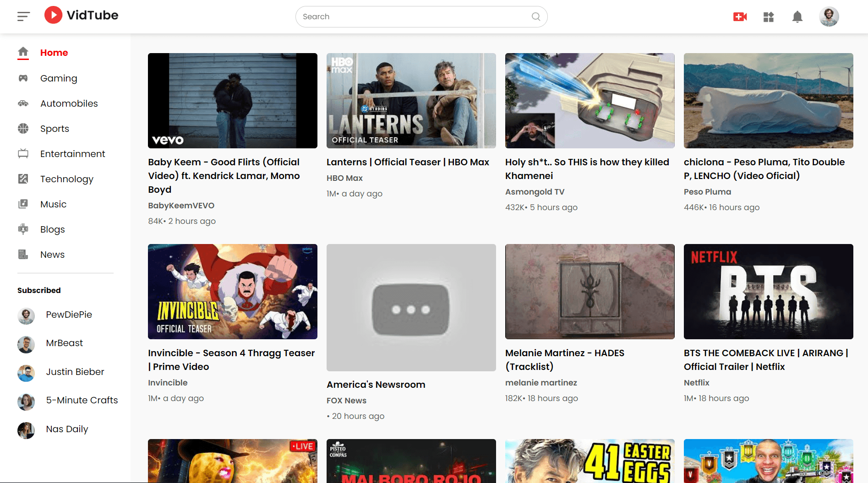
Task: Switch to the Entertainment section
Action: coord(72,153)
